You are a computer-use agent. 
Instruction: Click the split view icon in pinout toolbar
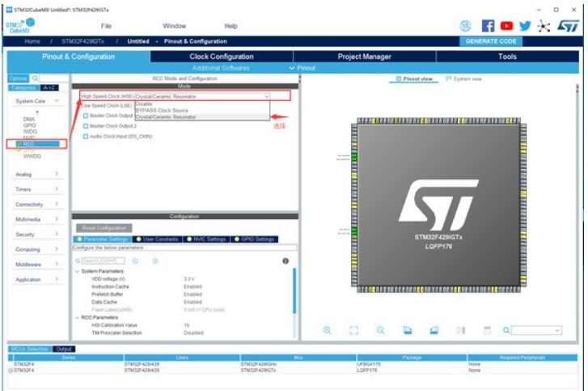461,330
